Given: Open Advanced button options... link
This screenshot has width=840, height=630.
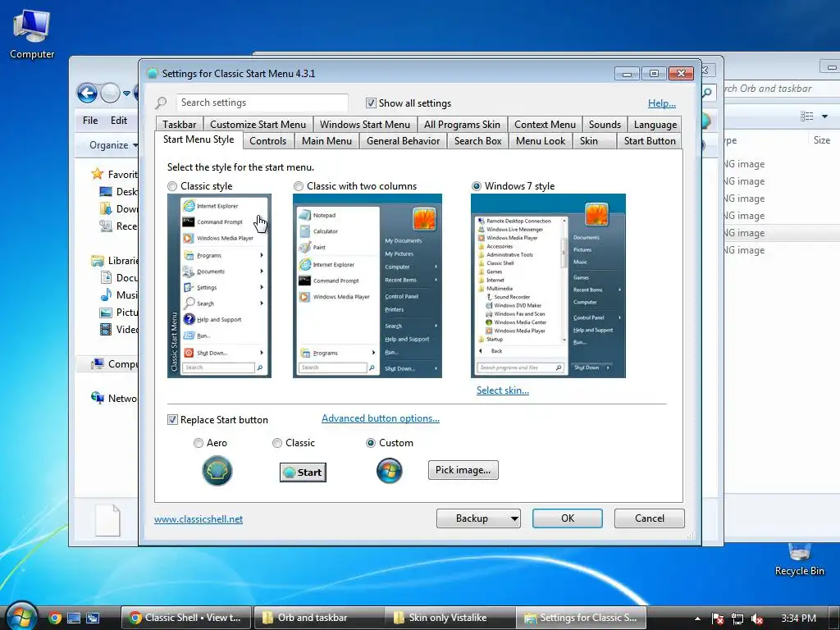Looking at the screenshot, I should point(381,418).
